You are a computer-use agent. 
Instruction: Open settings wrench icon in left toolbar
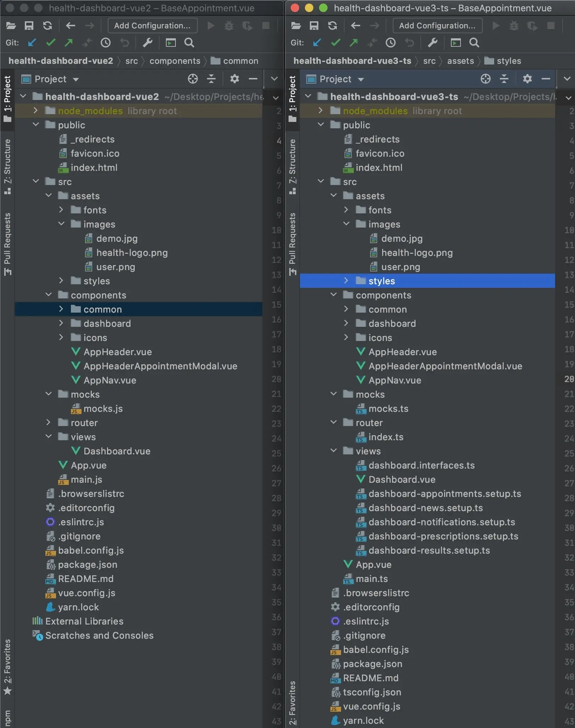pyautogui.click(x=147, y=43)
